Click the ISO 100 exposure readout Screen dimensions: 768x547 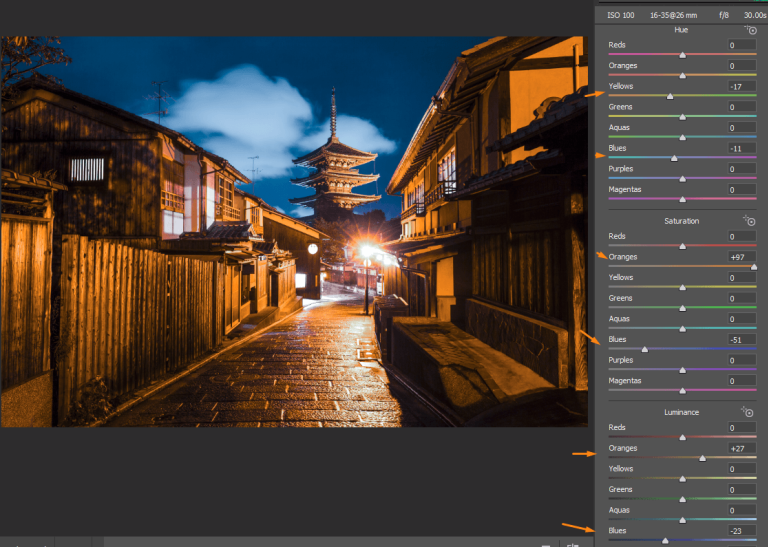(x=621, y=15)
